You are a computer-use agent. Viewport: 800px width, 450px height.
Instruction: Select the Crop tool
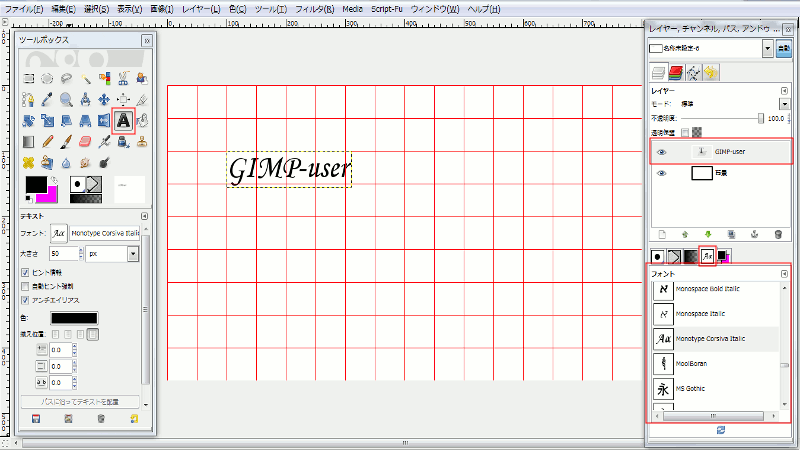(x=142, y=99)
